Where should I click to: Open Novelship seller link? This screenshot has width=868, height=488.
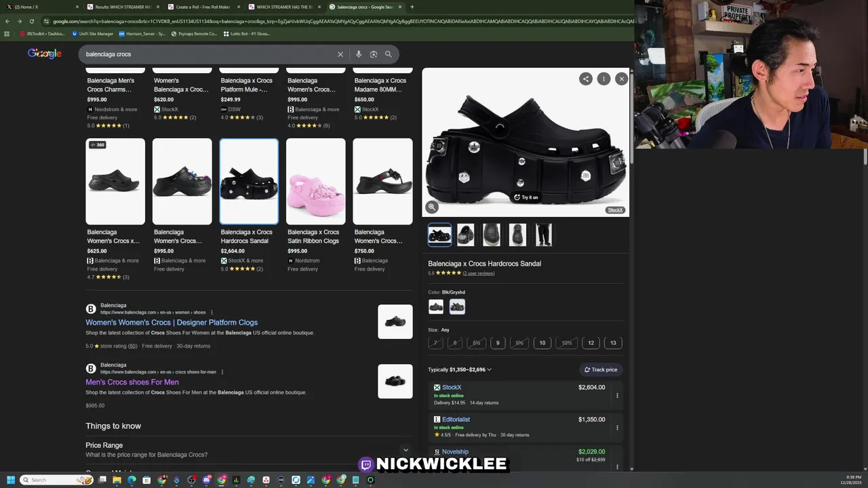pos(455,452)
